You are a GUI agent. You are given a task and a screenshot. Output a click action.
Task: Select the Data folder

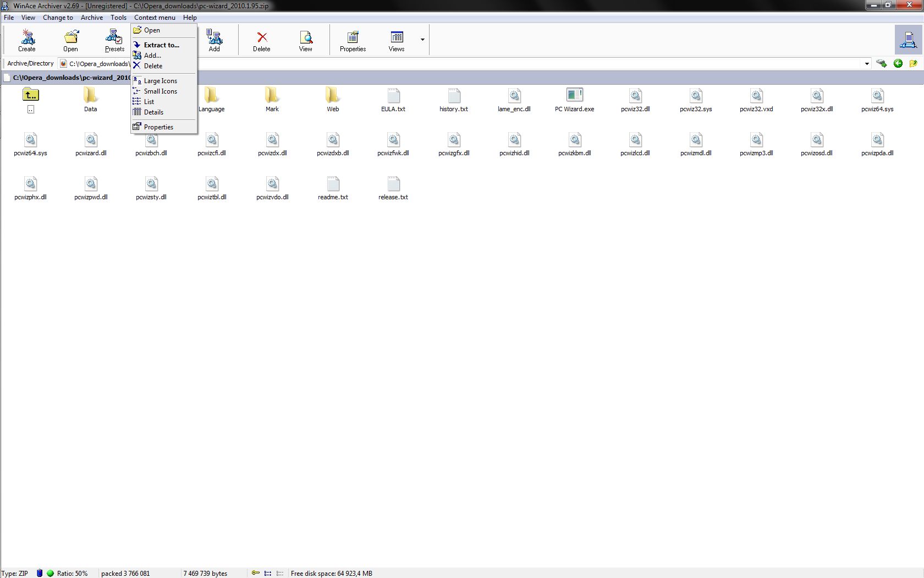(x=91, y=100)
